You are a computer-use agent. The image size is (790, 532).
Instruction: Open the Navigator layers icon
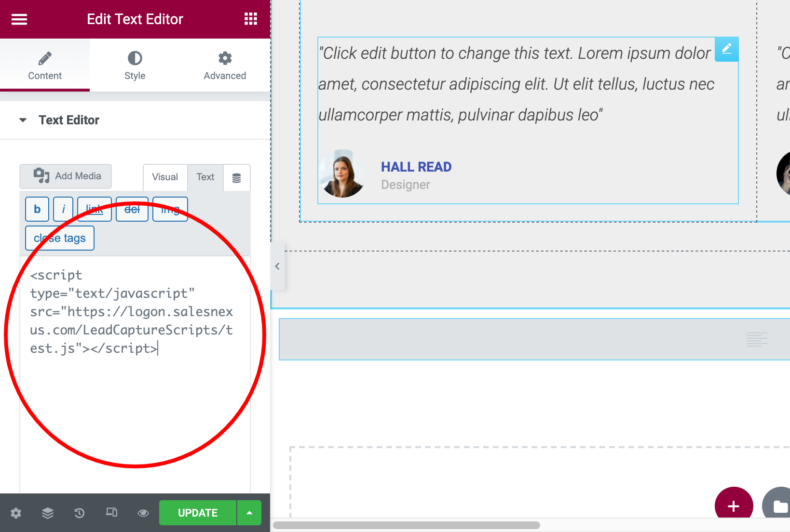click(48, 513)
